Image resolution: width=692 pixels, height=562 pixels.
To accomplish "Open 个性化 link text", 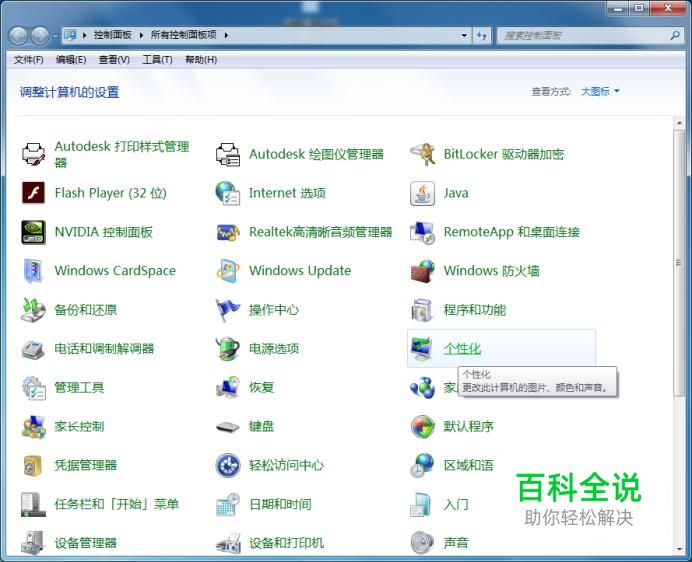I will (x=462, y=349).
